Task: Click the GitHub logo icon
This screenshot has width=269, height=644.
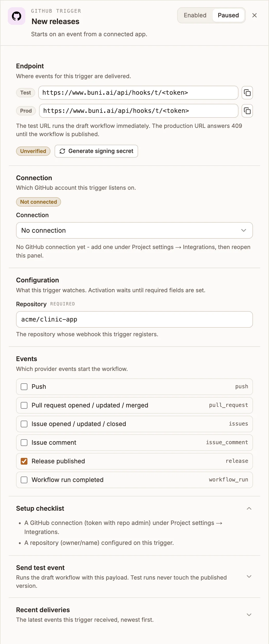Action: coord(17,16)
